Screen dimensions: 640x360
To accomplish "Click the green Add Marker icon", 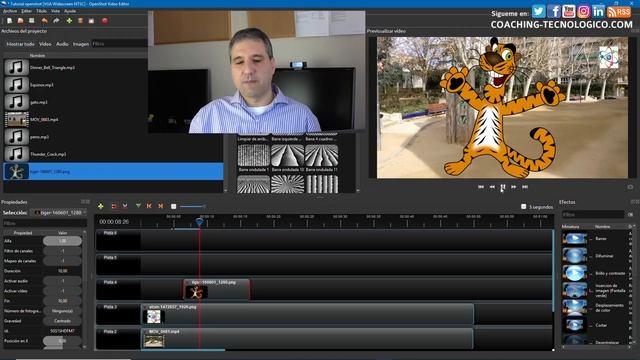I will (138, 207).
